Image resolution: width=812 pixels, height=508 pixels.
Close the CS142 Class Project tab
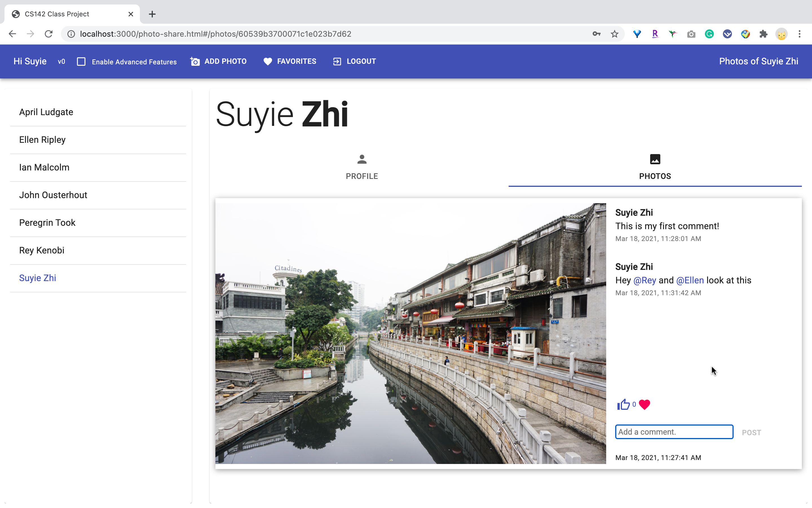[x=131, y=14]
